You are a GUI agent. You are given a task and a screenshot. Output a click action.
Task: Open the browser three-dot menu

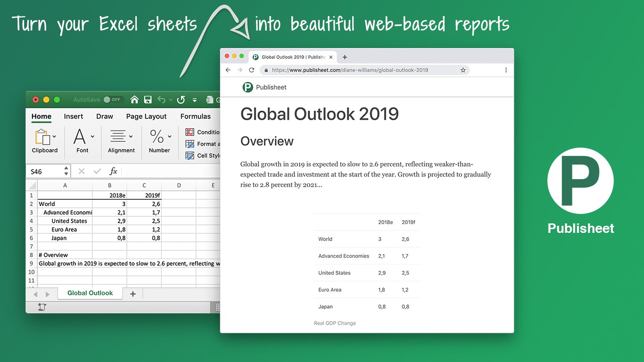[x=506, y=70]
